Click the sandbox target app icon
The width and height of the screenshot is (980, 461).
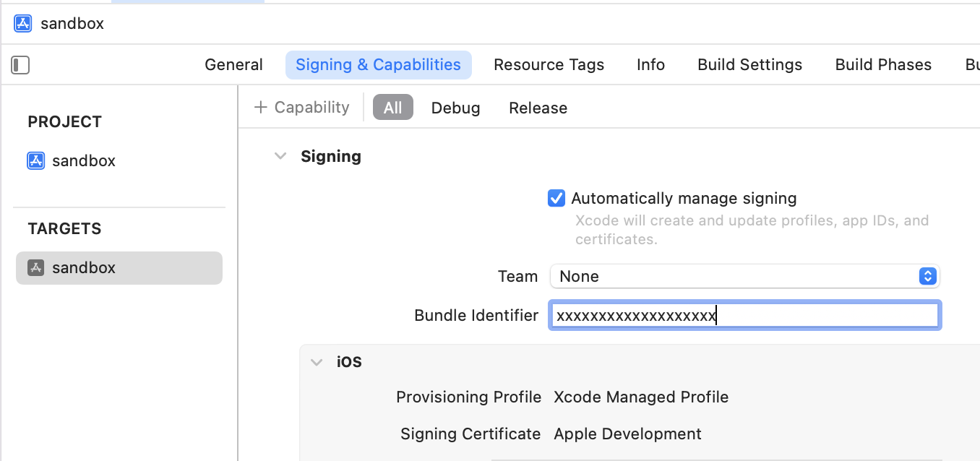[x=36, y=267]
